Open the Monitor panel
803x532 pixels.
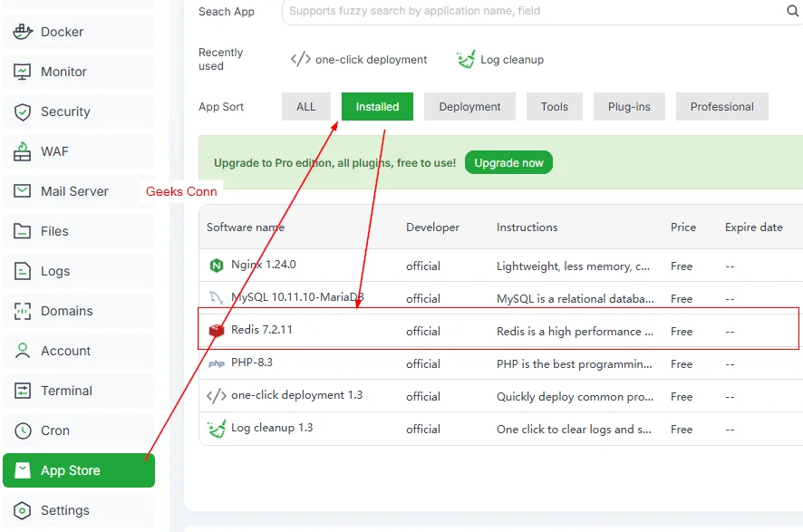[x=22, y=72]
